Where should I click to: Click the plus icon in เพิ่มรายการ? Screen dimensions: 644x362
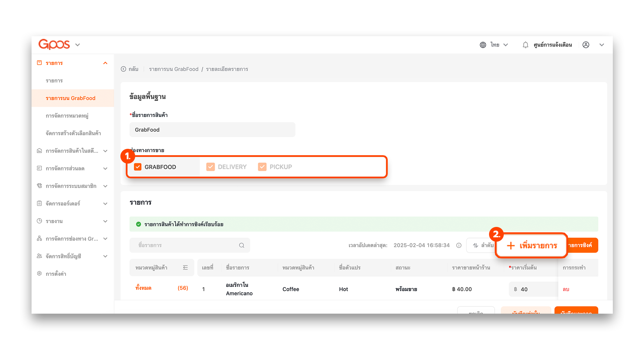click(511, 246)
